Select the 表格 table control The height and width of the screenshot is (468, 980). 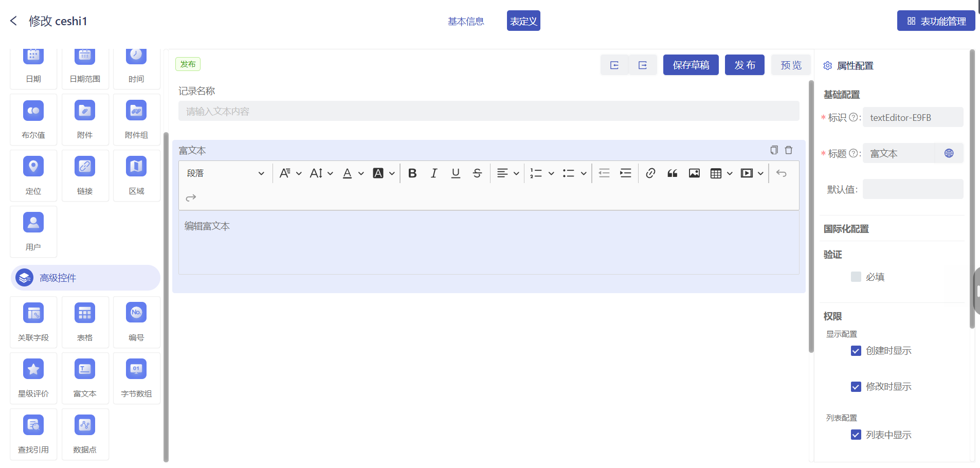click(85, 322)
